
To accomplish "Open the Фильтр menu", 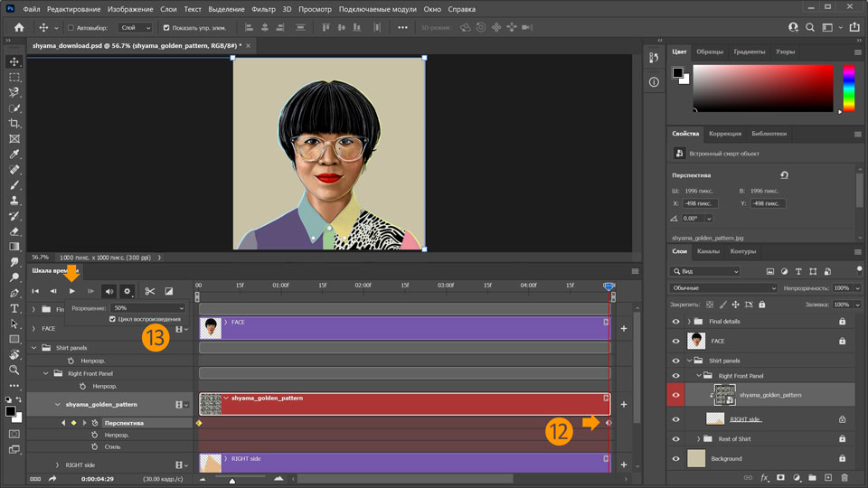I will coord(264,9).
